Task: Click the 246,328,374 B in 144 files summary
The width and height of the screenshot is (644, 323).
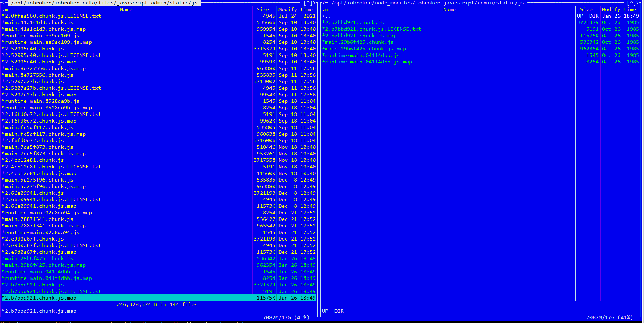Action: click(158, 304)
